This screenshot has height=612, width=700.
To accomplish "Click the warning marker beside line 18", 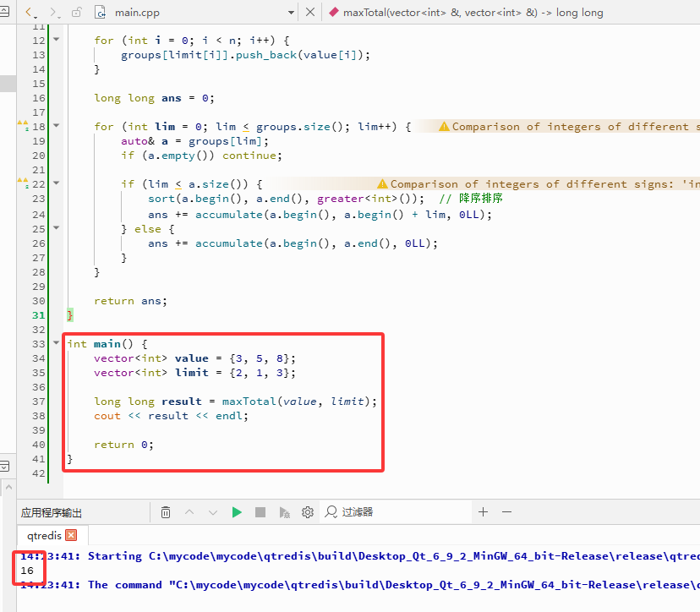I will click(x=23, y=125).
